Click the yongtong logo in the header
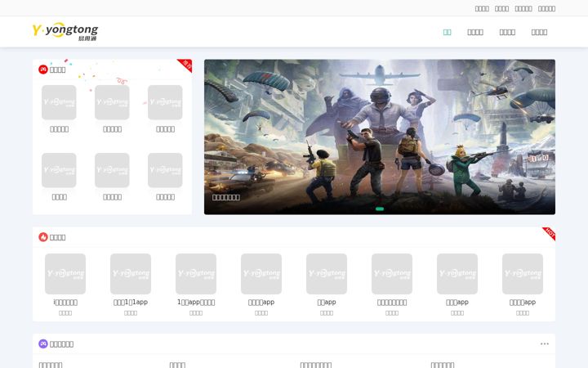Screen dimensions: 588x368 coord(65,31)
